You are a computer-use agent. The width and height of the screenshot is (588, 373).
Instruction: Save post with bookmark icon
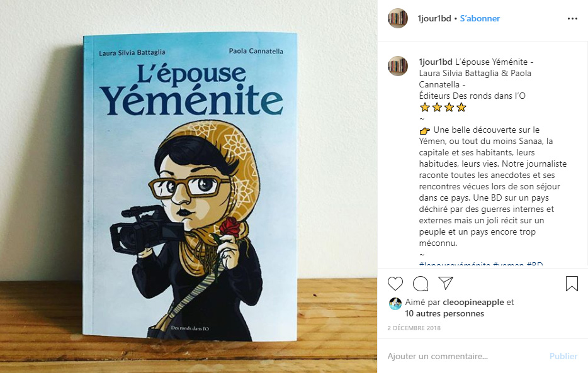coord(572,284)
